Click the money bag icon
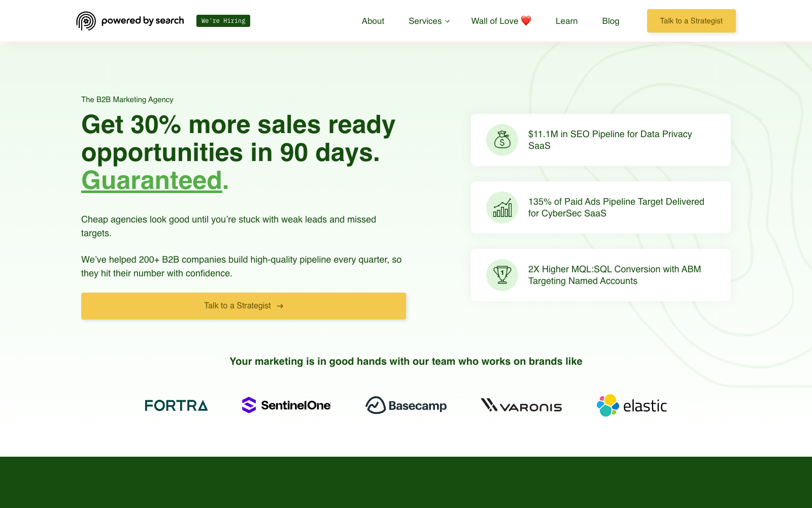812x508 pixels. tap(502, 140)
